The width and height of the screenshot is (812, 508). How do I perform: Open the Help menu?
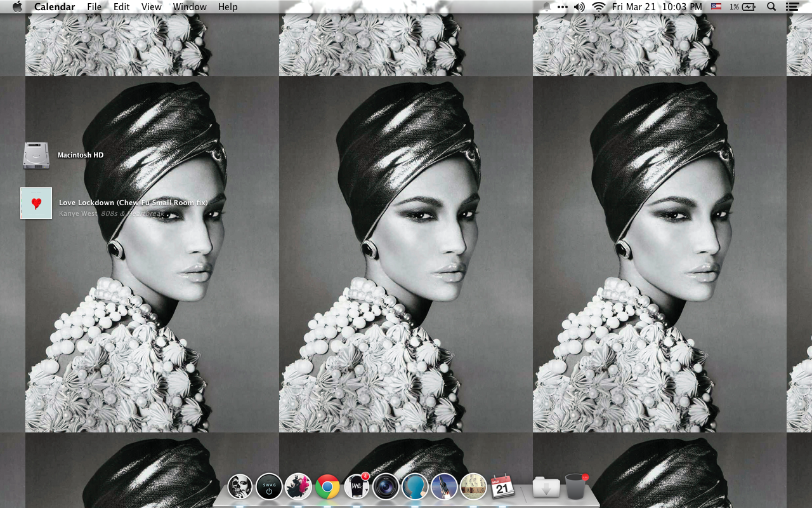[x=228, y=7]
